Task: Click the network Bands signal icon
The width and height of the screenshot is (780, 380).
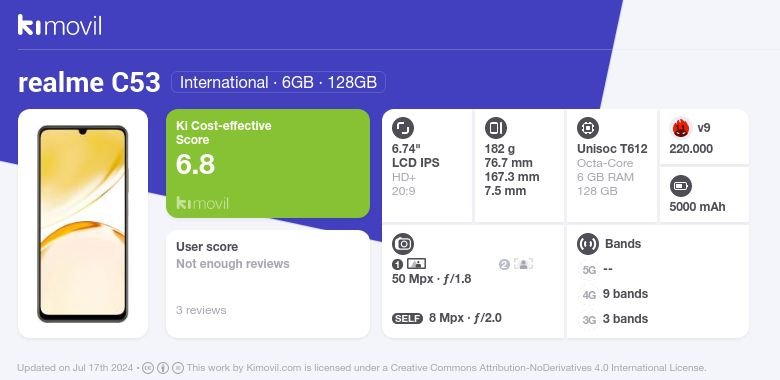Action: tap(588, 244)
